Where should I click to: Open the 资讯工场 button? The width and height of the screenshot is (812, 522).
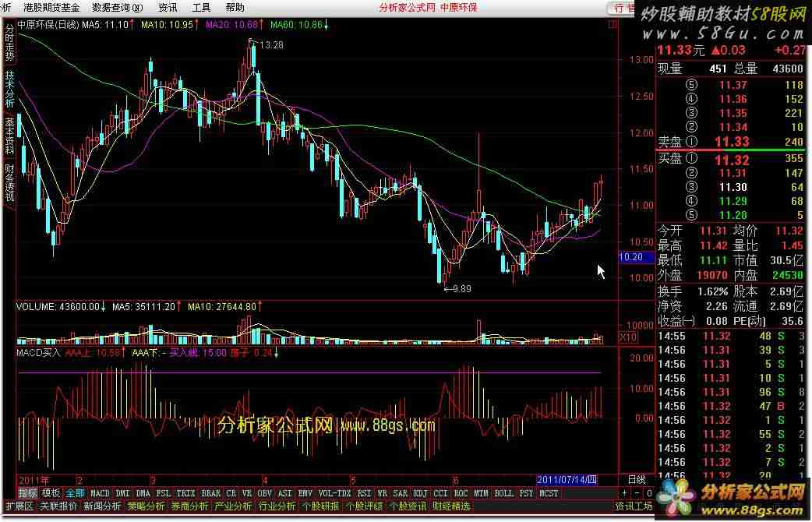coord(634,506)
